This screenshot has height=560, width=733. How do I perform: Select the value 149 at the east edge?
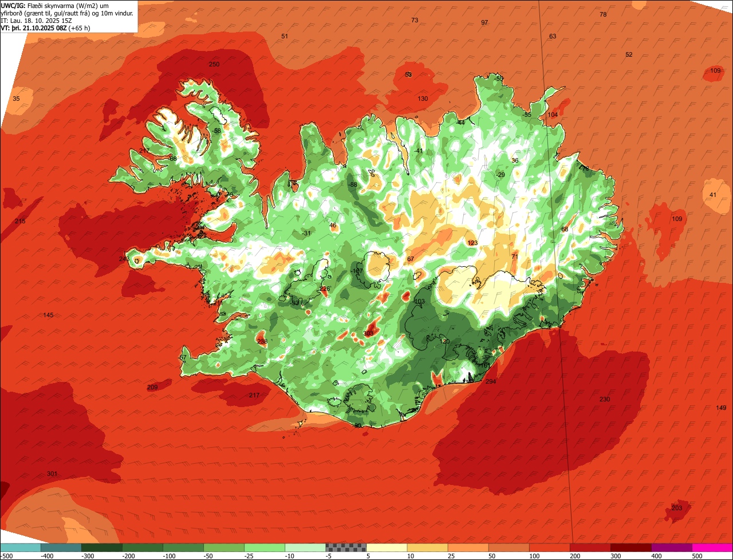pos(721,407)
